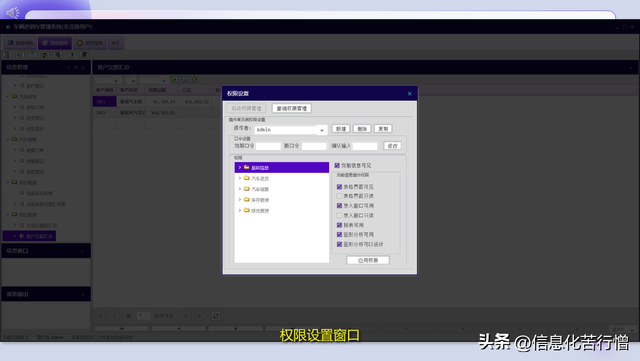Collapse 汽车进货 folder in main window sidebar

point(7,96)
